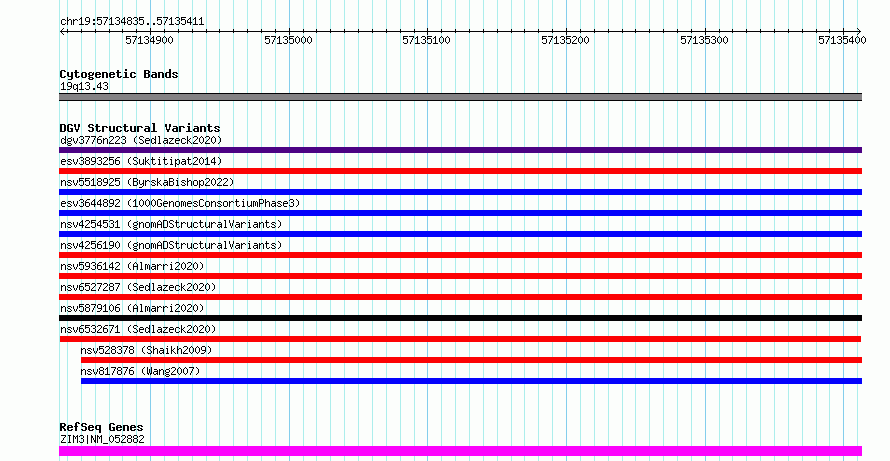890x461 pixels.
Task: Click the esv3893256 (Suktitipat2014) label
Action: point(141,161)
